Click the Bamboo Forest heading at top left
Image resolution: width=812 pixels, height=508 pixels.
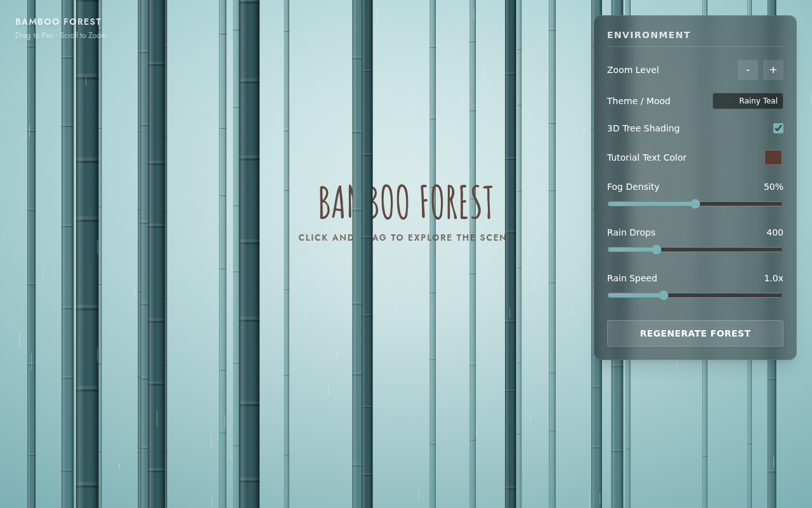[58, 22]
